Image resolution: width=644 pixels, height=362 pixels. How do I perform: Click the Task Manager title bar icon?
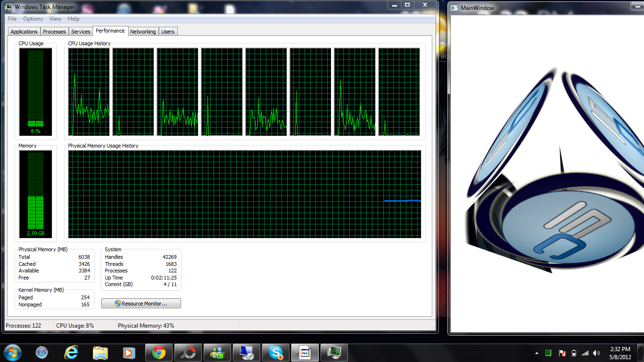[9, 7]
